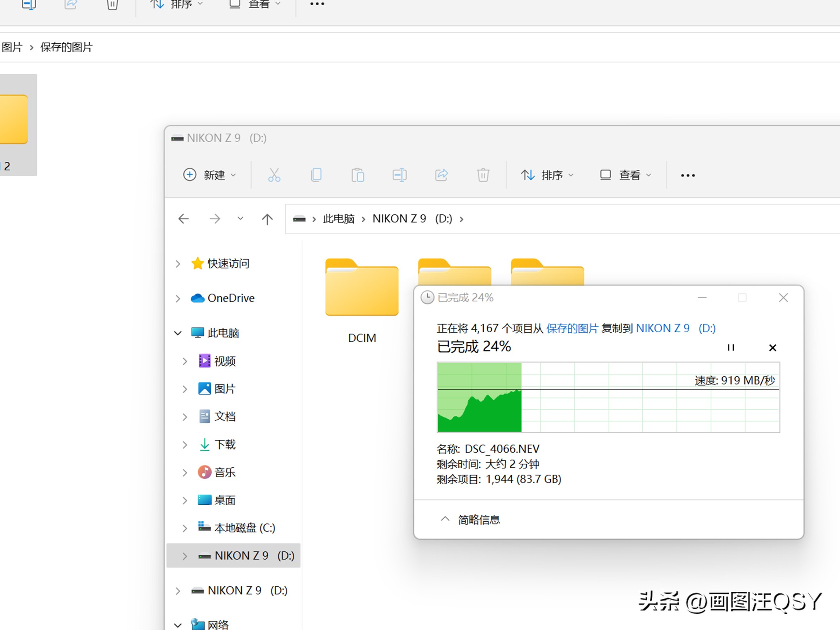Open the DCIM folder
The image size is (840, 630).
(x=362, y=288)
